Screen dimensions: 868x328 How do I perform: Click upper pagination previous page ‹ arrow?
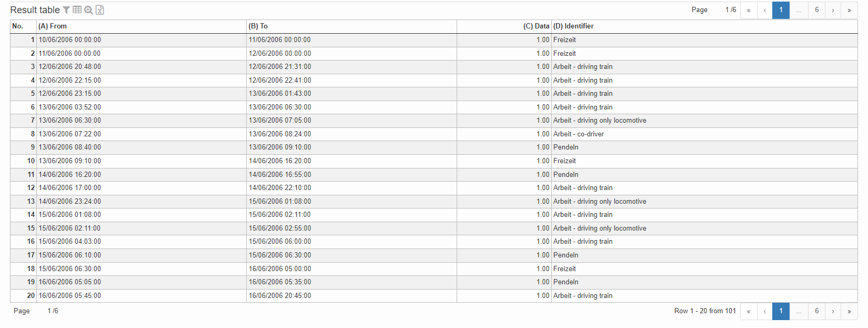(765, 10)
